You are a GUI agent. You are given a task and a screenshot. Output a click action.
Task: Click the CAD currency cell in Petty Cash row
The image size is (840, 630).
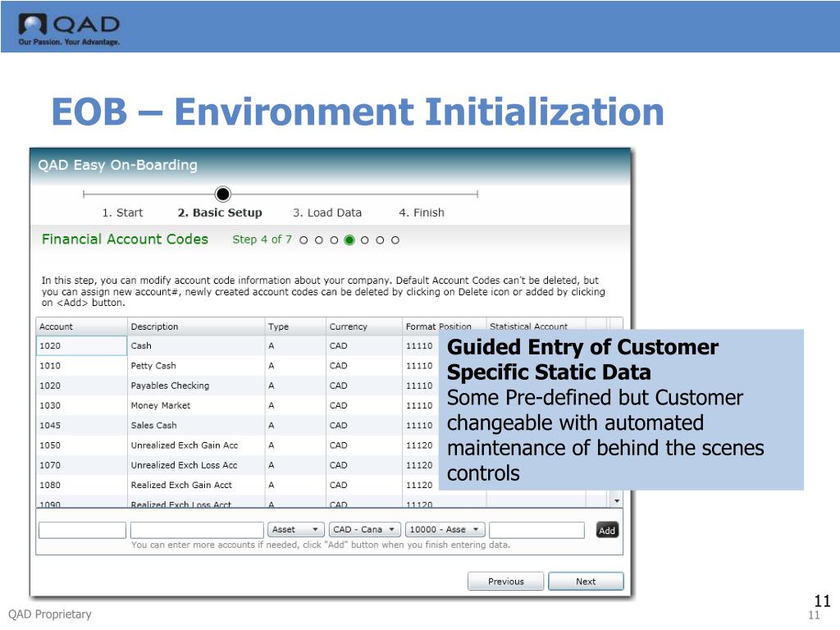pos(363,366)
